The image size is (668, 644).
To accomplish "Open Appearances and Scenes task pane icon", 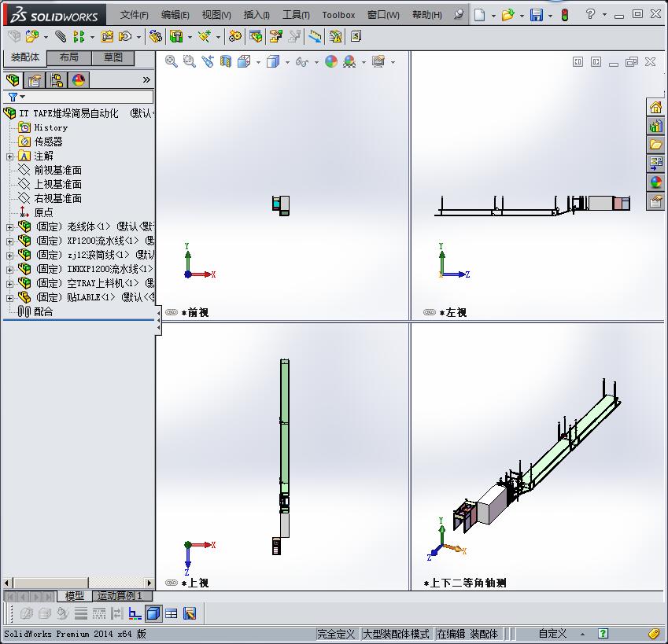I will [x=655, y=182].
